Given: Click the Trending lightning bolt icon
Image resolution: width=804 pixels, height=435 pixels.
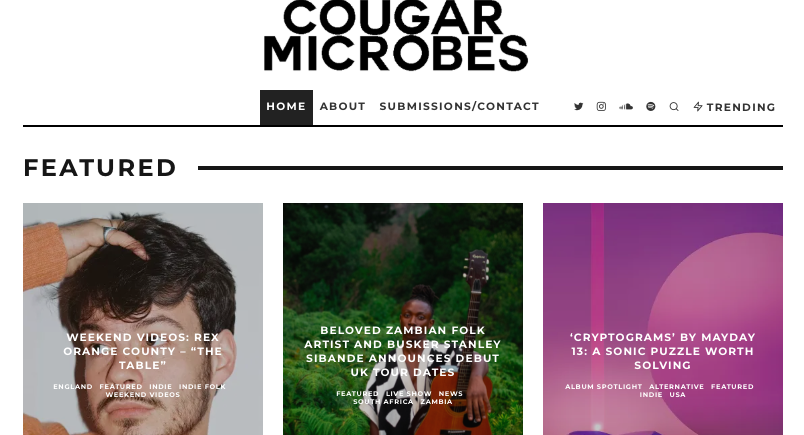Looking at the screenshot, I should (698, 107).
